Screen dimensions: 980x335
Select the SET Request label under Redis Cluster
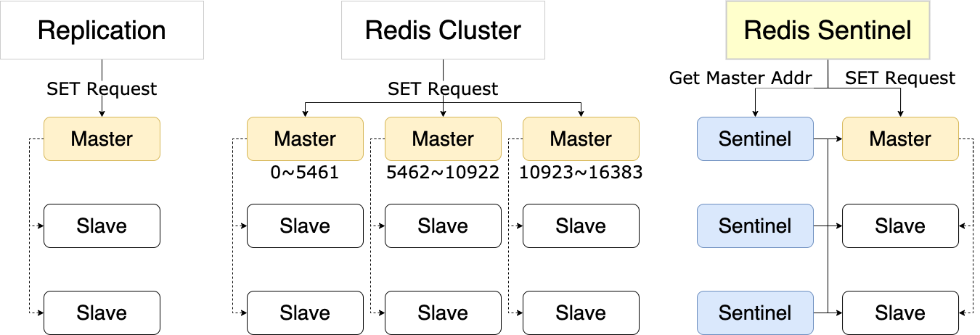[443, 89]
